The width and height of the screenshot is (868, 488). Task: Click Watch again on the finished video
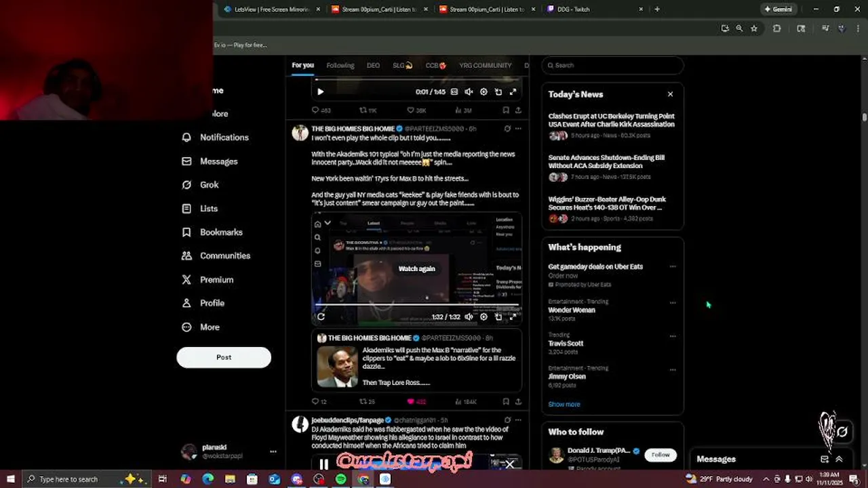416,268
